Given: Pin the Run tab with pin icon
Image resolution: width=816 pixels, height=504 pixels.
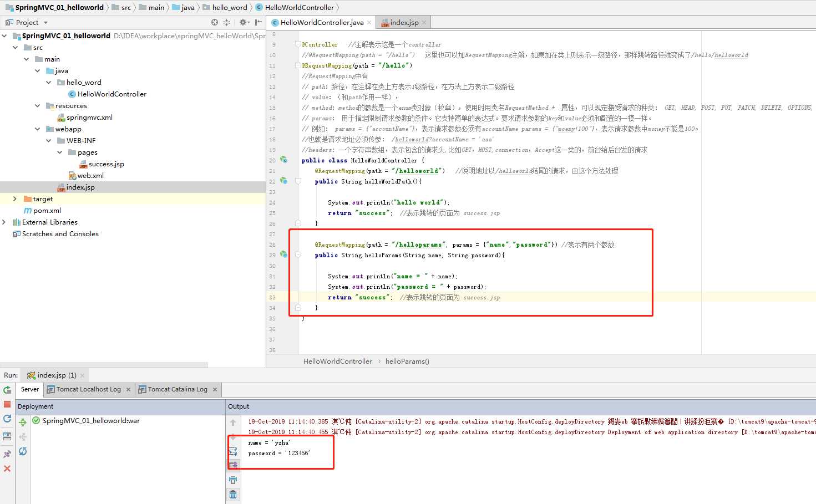Looking at the screenshot, I should [x=7, y=454].
